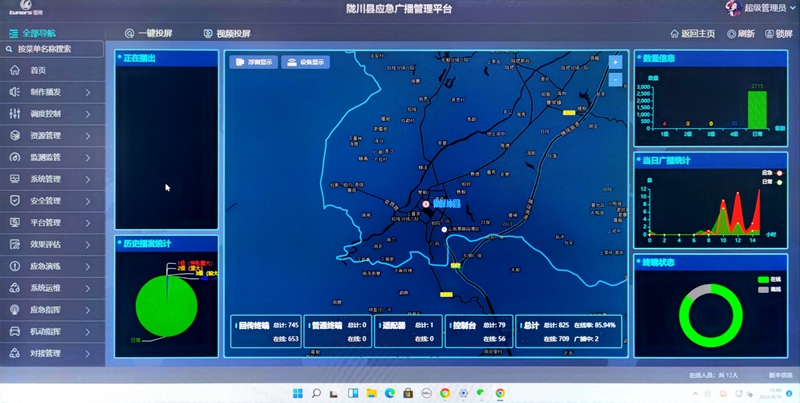The height and width of the screenshot is (403, 800).
Task: Click the 首页 home icon in sidebar
Action: (x=14, y=70)
